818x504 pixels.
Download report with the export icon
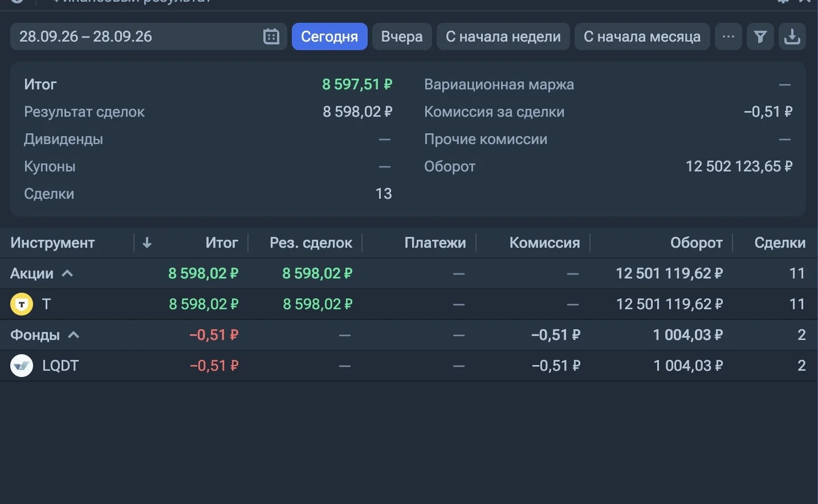click(x=792, y=36)
